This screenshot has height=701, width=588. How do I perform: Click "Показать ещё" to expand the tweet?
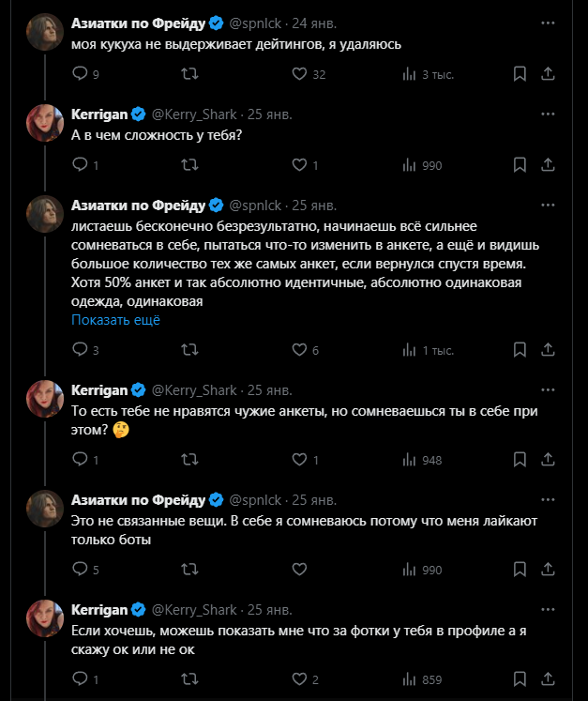(116, 320)
